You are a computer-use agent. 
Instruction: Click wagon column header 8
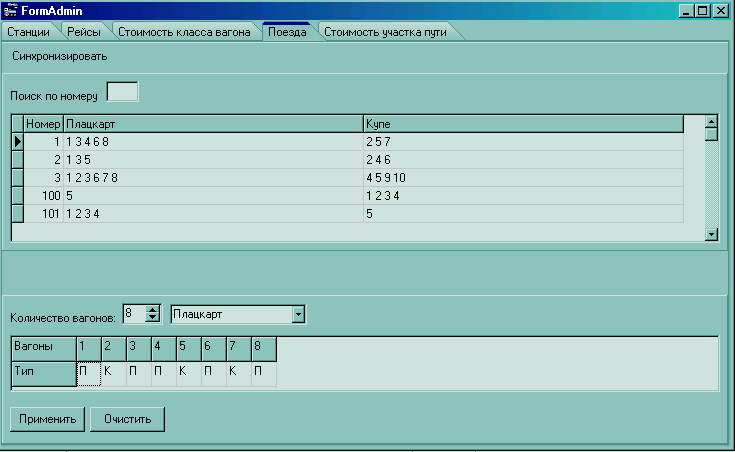coord(264,349)
